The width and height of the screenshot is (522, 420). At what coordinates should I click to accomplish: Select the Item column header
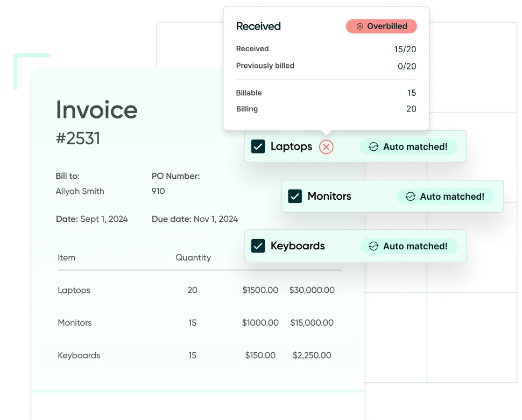point(66,257)
